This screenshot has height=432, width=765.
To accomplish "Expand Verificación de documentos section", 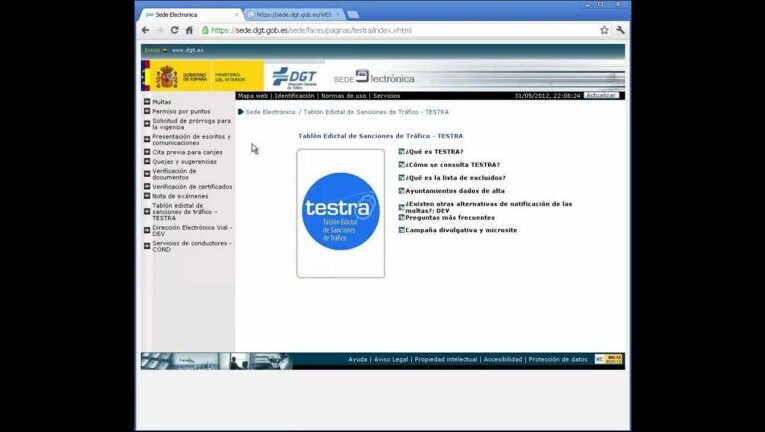I will pos(147,174).
